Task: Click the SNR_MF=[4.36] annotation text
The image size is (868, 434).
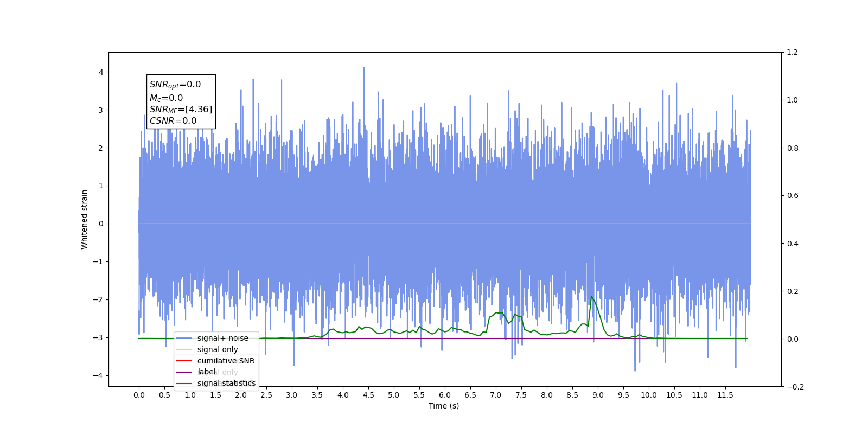Action: [x=181, y=110]
